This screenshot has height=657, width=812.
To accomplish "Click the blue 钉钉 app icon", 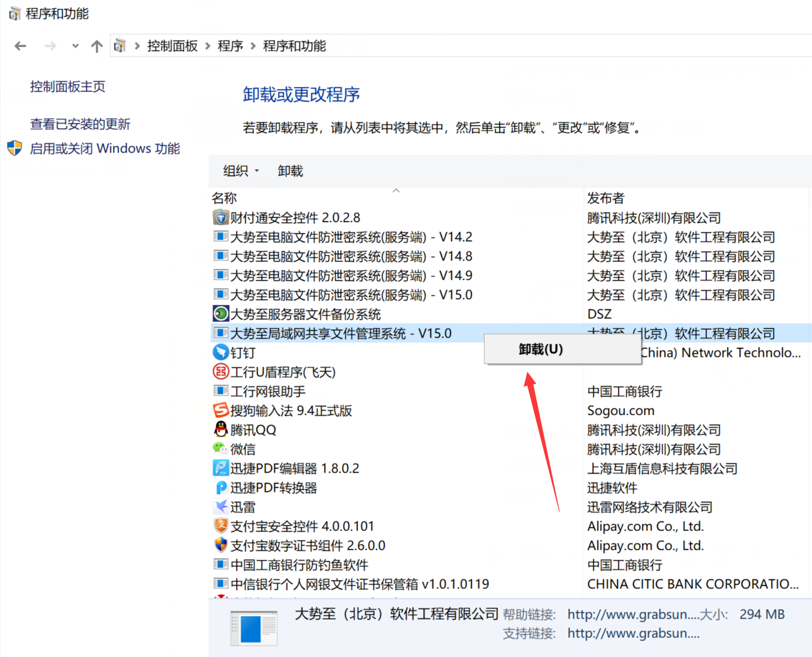I will [221, 352].
